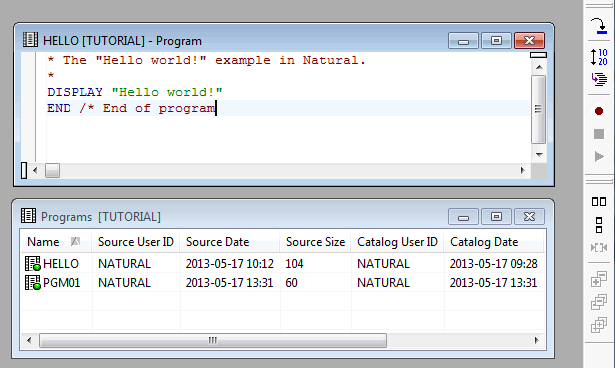Screen dimensions: 615x368
Task: Sort by Catalog User ID column
Action: tap(397, 242)
